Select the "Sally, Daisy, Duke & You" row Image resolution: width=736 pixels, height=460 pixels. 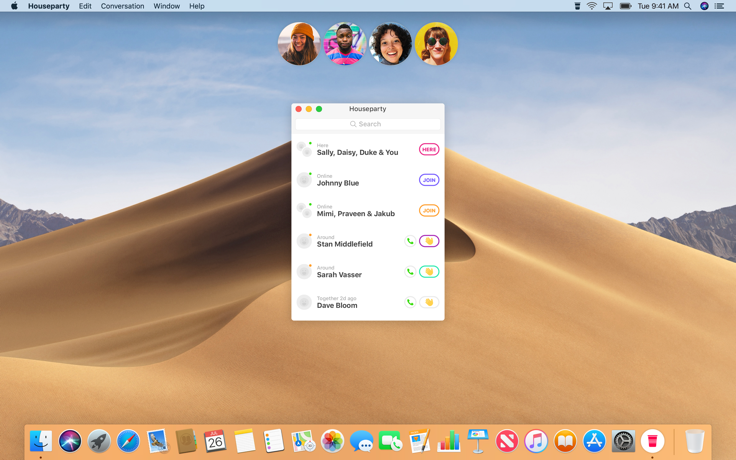368,149
